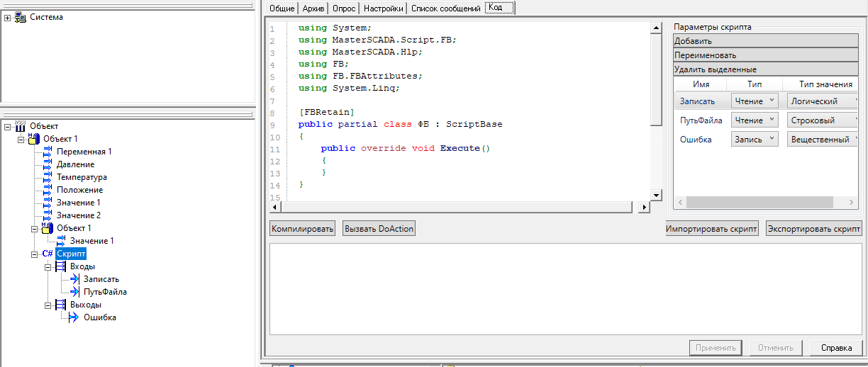The width and height of the screenshot is (868, 367).
Task: Click the Система computer icon
Action: coord(21,17)
